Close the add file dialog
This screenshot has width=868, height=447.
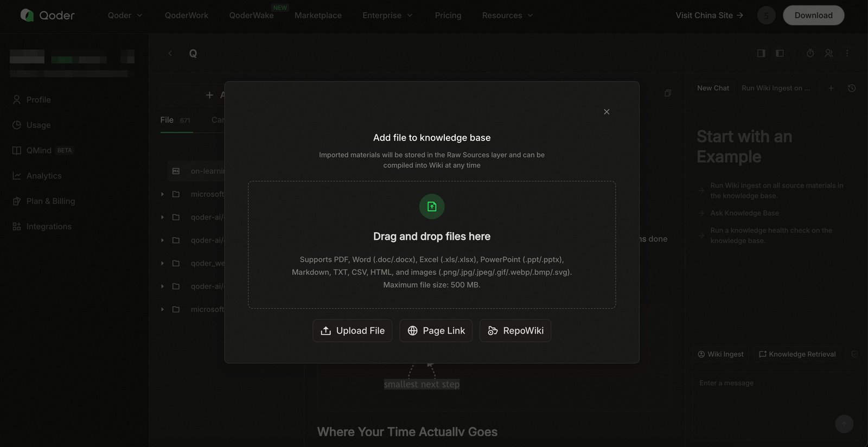[607, 112]
